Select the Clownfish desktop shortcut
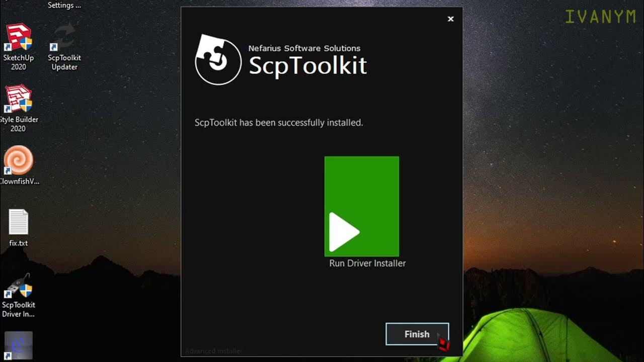644x362 pixels. 19,165
